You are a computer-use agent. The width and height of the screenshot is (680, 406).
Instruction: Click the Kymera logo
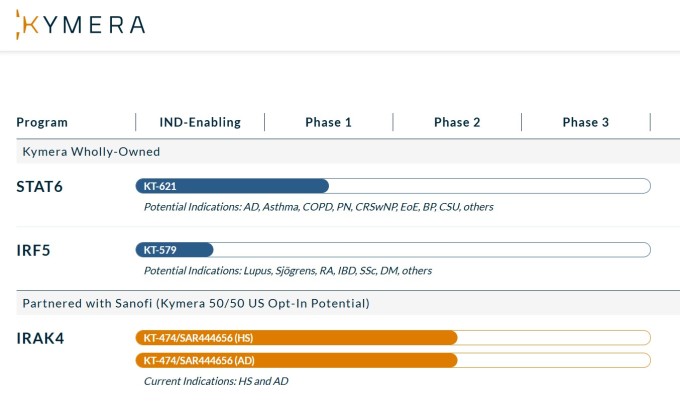coord(81,25)
